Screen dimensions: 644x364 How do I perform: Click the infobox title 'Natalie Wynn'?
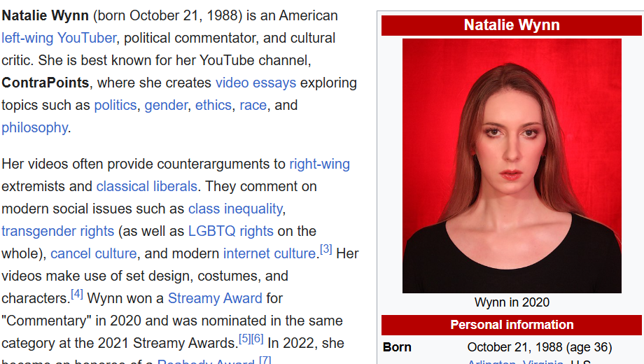tap(512, 25)
